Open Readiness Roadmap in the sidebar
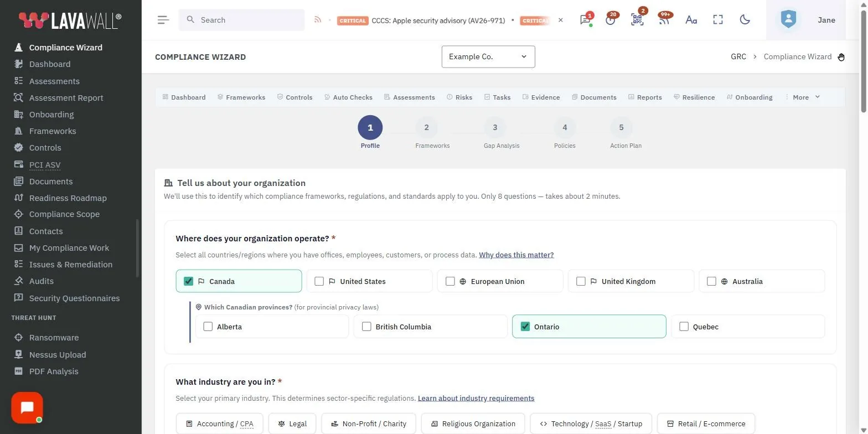Image resolution: width=868 pixels, height=434 pixels. point(68,198)
